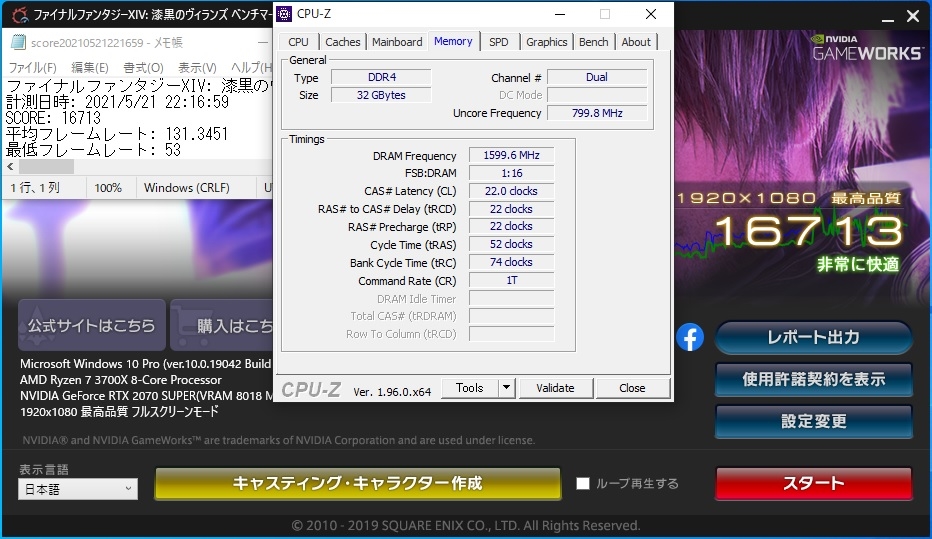Click the Notepad horizontal scrollbar thumb
This screenshot has height=539, width=932.
pos(46,167)
